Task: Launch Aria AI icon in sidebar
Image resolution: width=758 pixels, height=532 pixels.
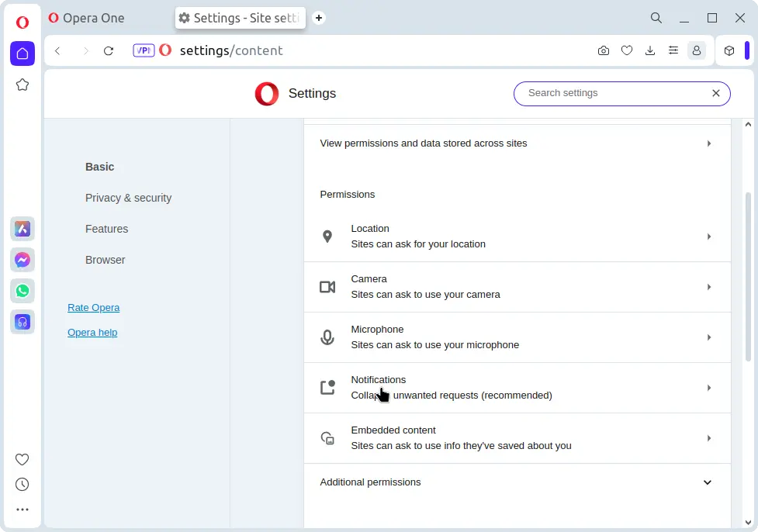Action: 22,229
